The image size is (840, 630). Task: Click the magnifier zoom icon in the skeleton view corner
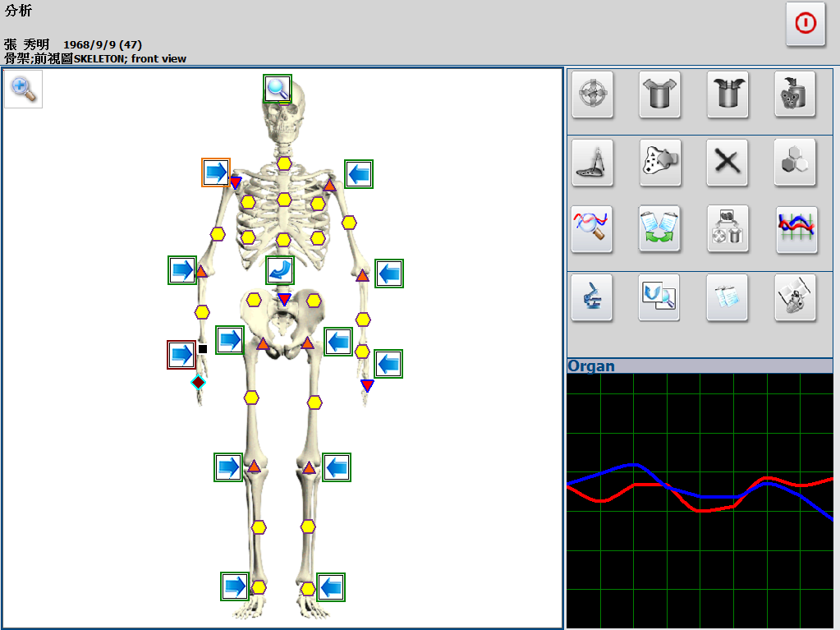tap(23, 90)
